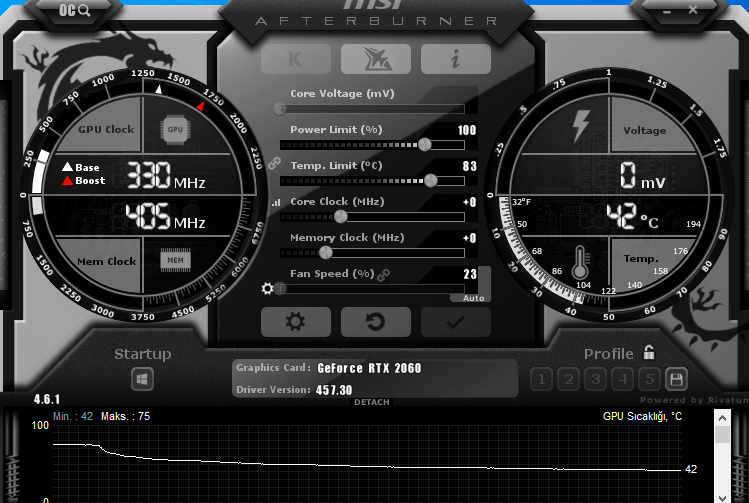
Task: Click the Kombustor K button
Action: pos(296,59)
